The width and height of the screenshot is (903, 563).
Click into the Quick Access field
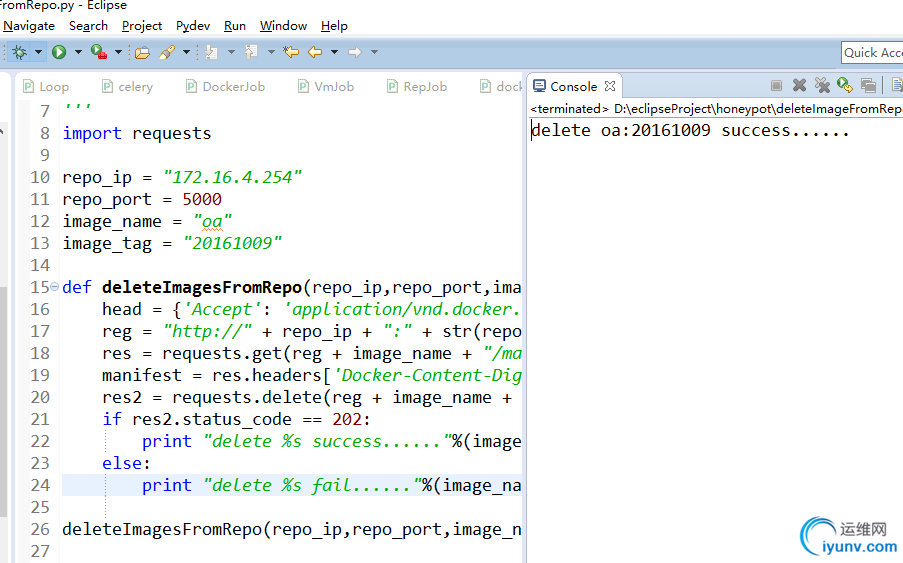(872, 53)
